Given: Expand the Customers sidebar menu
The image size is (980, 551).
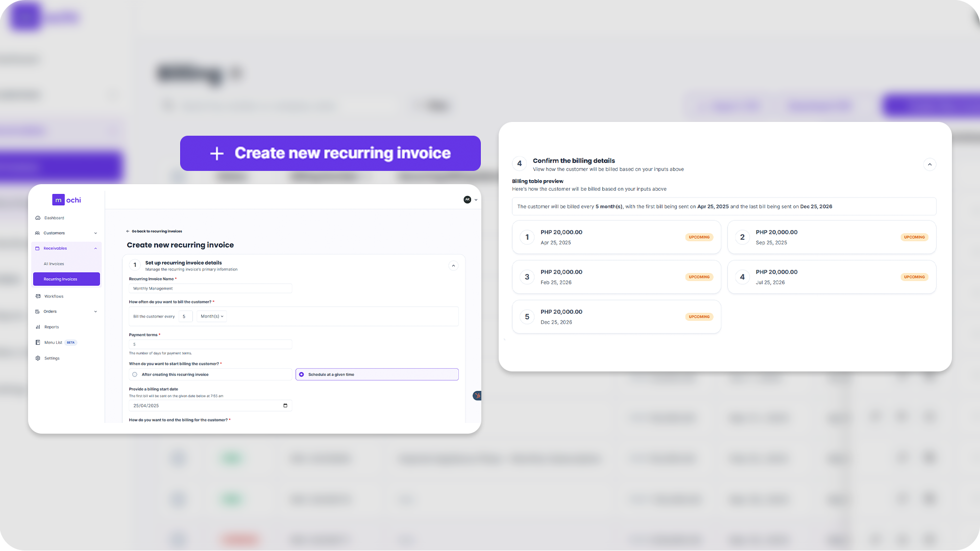Looking at the screenshot, I should pyautogui.click(x=95, y=233).
